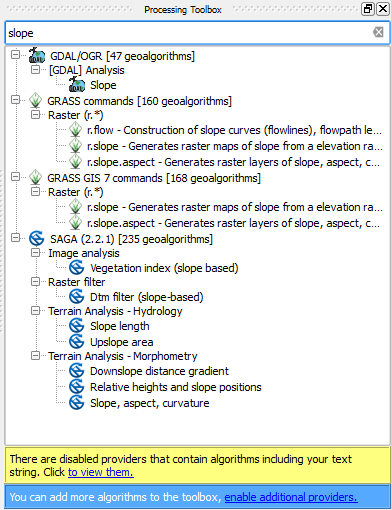Close the Processing Toolbox panel
Image resolution: width=392 pixels, height=510 pixels.
pos(383,9)
